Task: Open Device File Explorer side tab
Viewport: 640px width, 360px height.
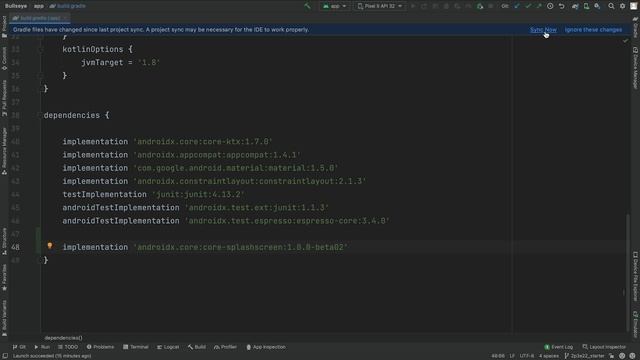Action: click(635, 276)
